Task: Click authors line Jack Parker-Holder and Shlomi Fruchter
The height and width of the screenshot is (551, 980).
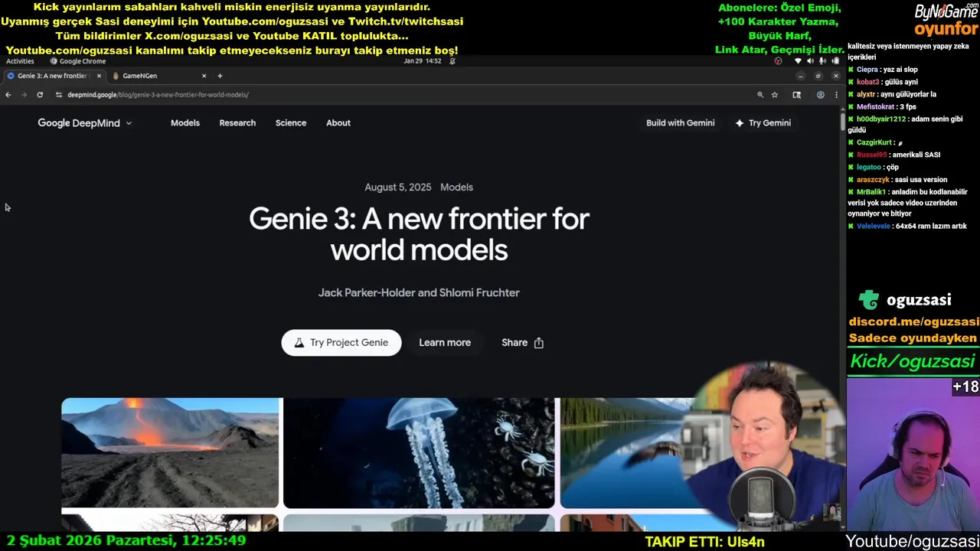Action: click(419, 293)
